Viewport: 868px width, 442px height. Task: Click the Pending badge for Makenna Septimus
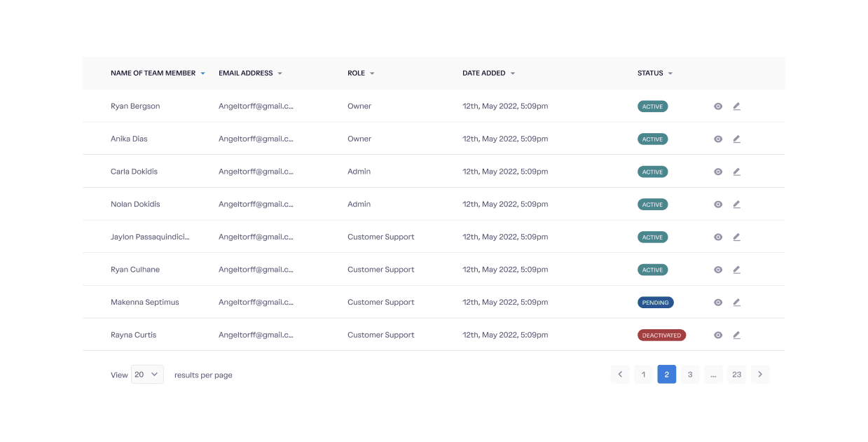tap(656, 303)
